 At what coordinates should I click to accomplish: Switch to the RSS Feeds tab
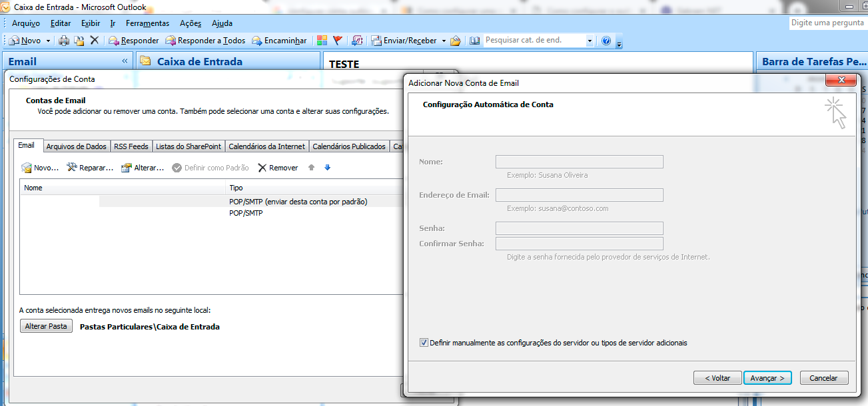[131, 146]
